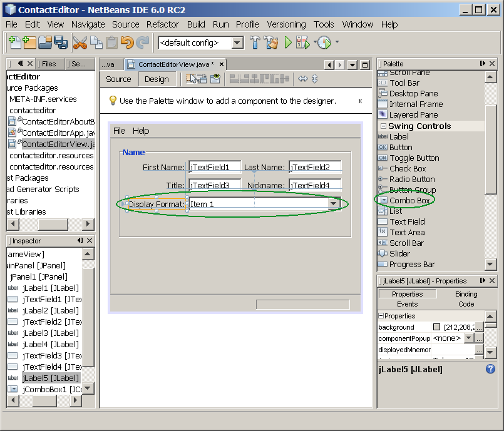This screenshot has height=431, width=504.
Task: Open the Tools menu
Action: [x=324, y=24]
